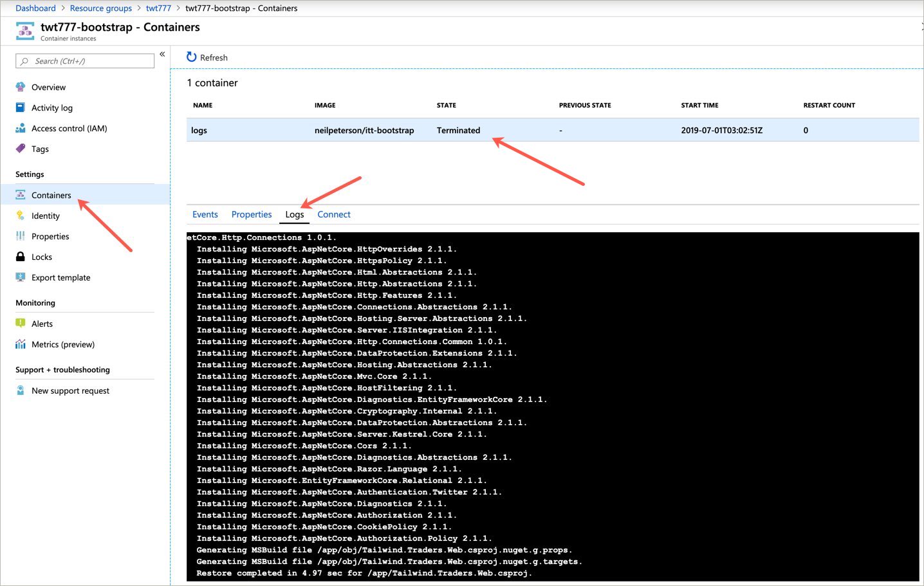
Task: Click the Refresh button label
Action: [214, 57]
